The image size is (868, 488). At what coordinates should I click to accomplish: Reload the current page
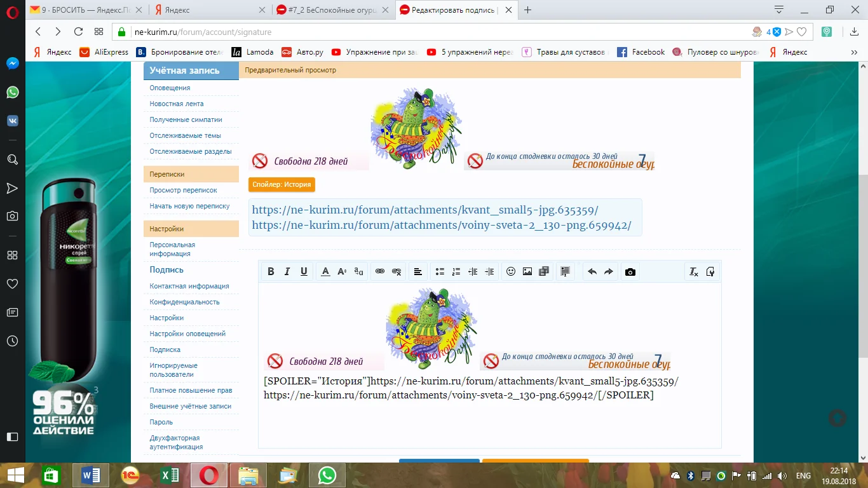tap(78, 32)
